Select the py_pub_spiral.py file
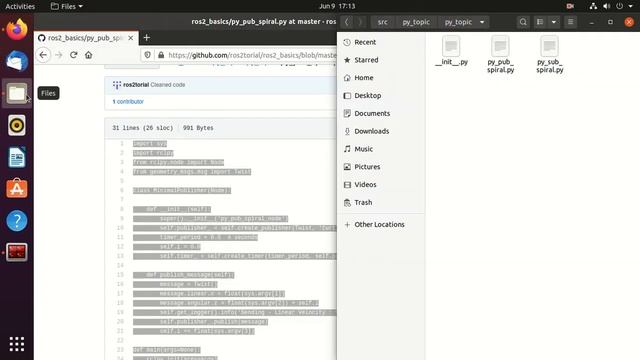 point(500,55)
